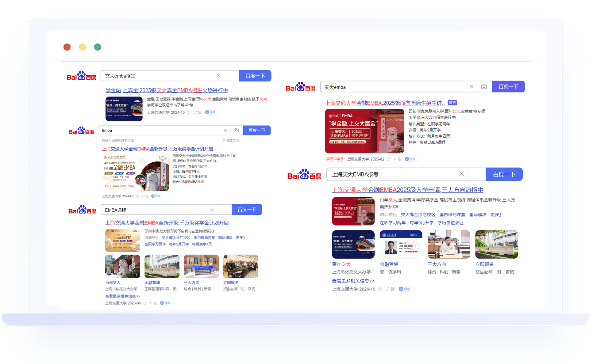Click the green macOS window dot
This screenshot has height=364, width=589.
pos(98,47)
